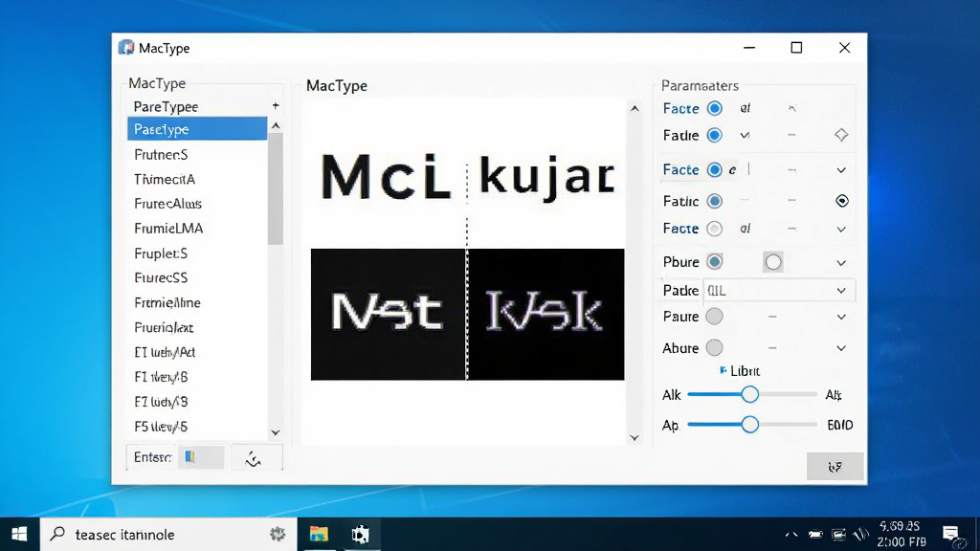Select the Facte radio beside the 'c' field

point(714,169)
